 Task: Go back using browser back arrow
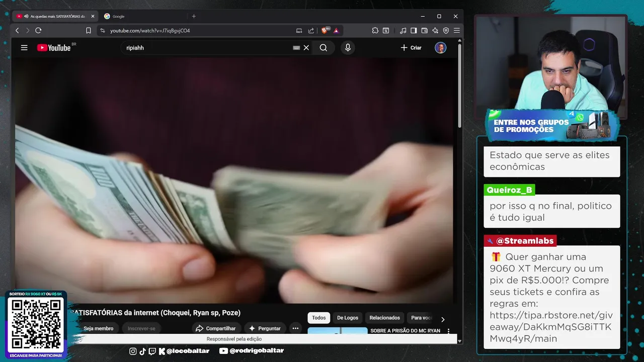(17, 31)
